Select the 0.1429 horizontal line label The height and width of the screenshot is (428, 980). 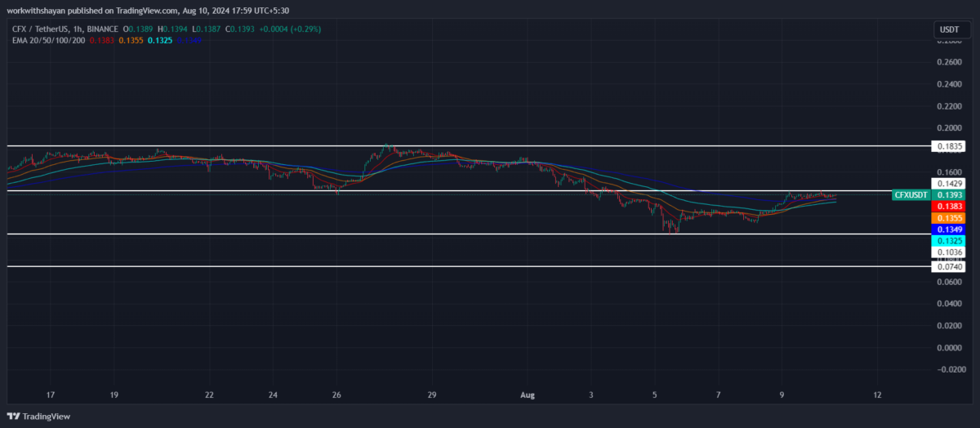point(947,184)
